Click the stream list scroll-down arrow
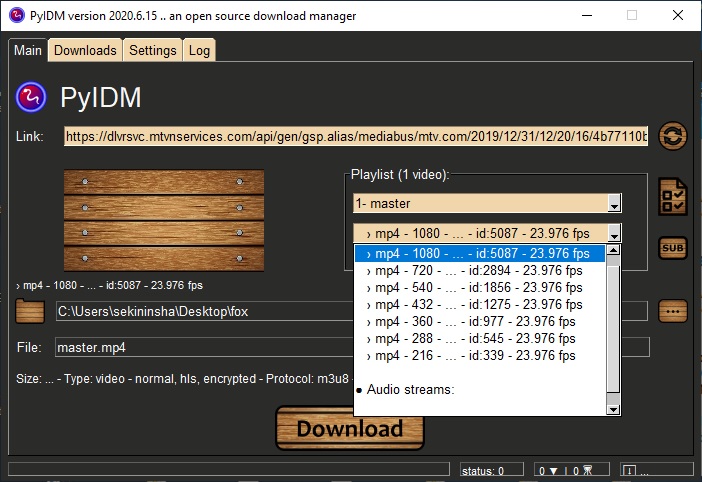Image resolution: width=702 pixels, height=482 pixels. point(613,409)
